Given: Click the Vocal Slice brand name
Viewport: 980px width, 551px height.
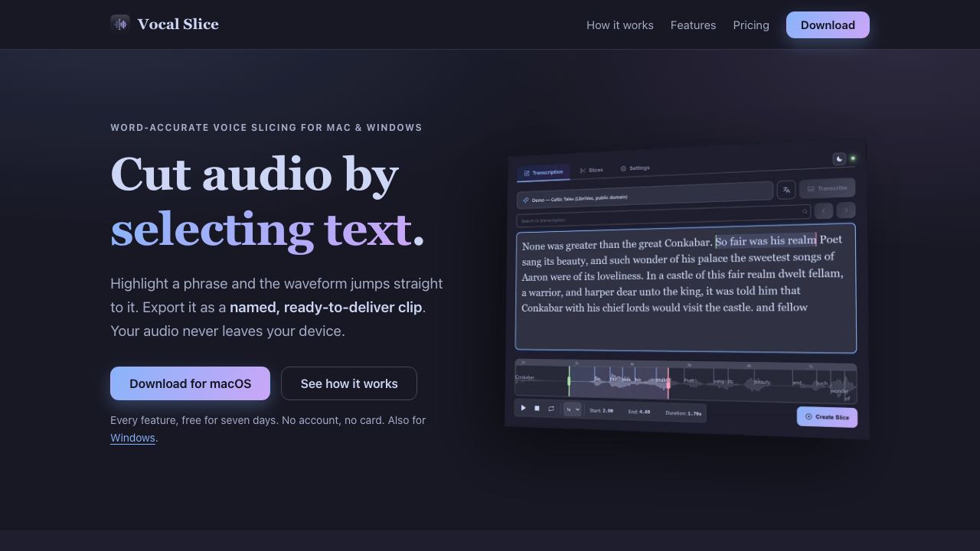Looking at the screenshot, I should (178, 24).
